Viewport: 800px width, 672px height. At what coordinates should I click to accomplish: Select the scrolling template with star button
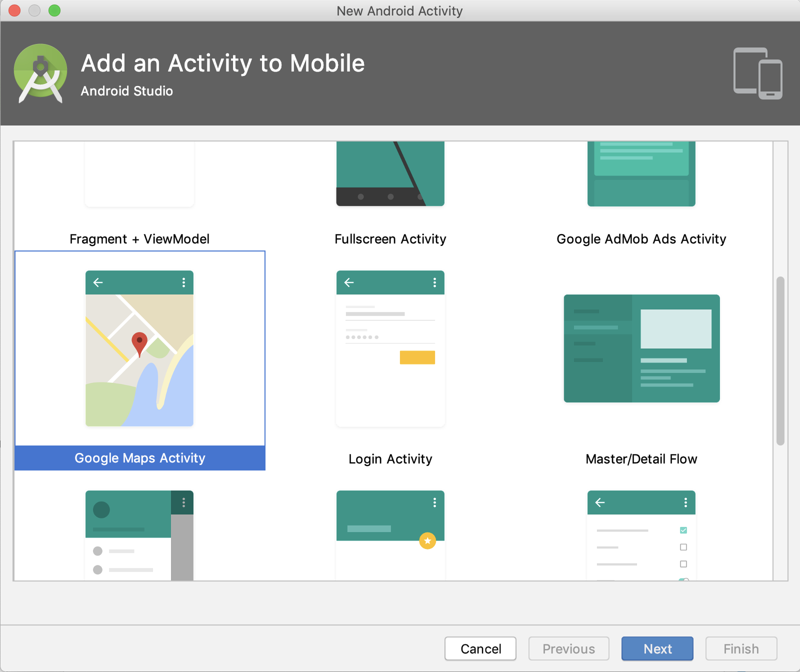(390, 535)
